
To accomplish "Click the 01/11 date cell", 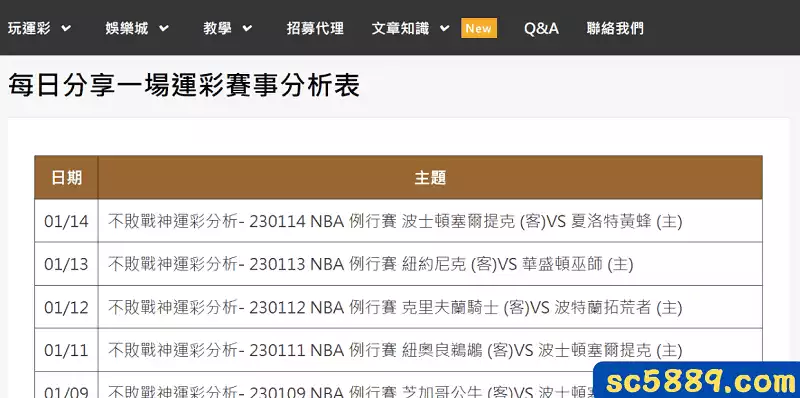I will click(66, 350).
